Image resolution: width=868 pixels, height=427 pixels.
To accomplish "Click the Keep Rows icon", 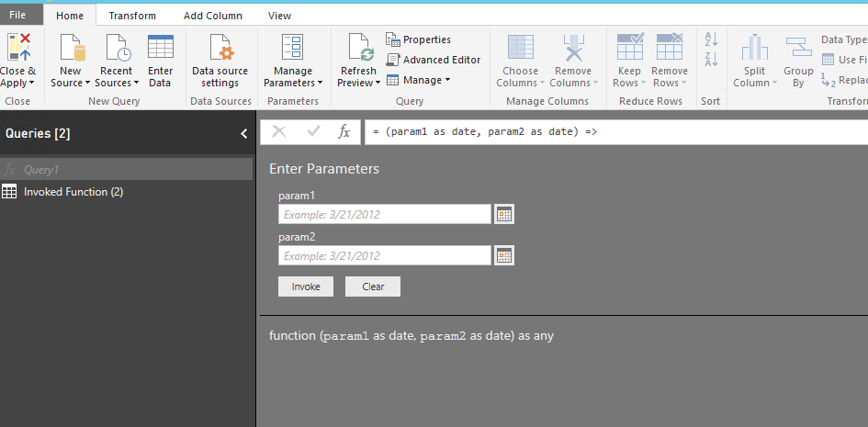I will (630, 47).
